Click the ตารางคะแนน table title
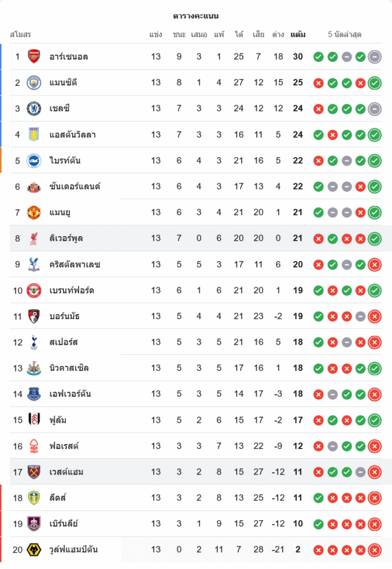This screenshot has width=392, height=569. pos(196,16)
